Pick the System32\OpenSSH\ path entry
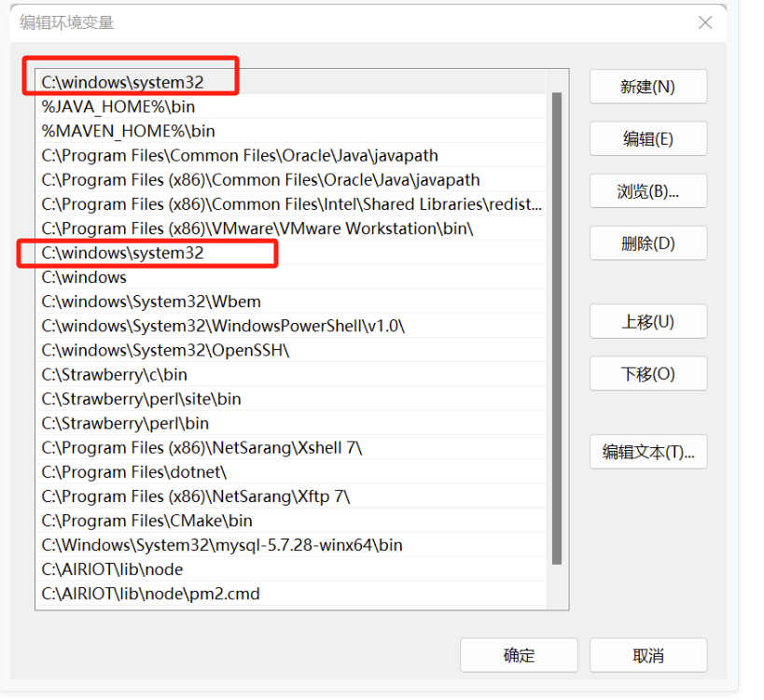 click(165, 350)
